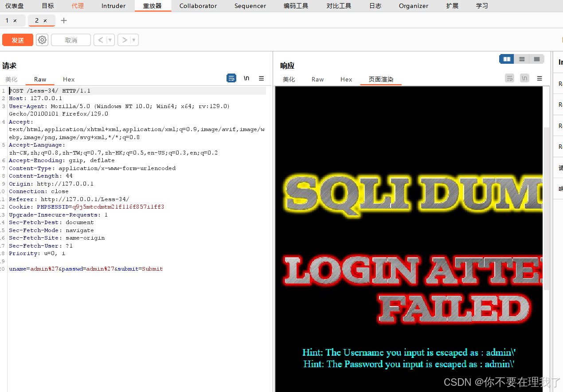
Task: Open the 目标 target tab
Action: point(48,6)
